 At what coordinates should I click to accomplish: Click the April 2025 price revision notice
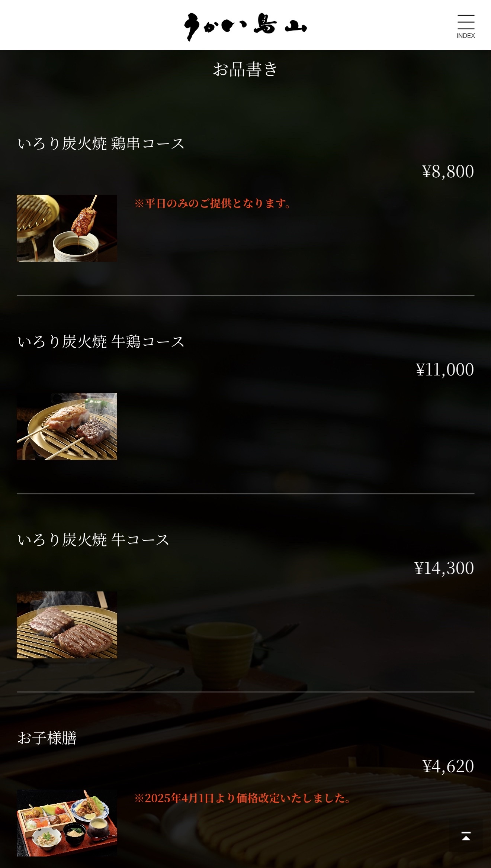tap(243, 798)
